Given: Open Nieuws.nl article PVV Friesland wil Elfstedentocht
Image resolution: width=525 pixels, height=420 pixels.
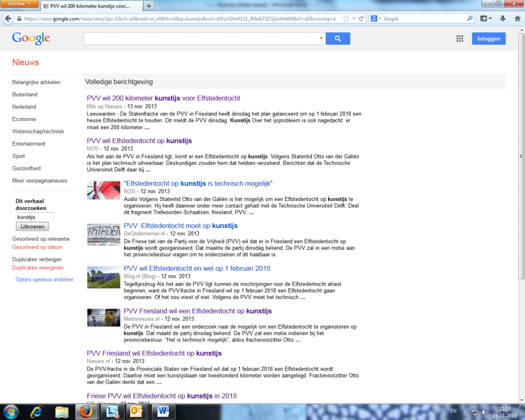Looking at the screenshot, I should point(154,353).
